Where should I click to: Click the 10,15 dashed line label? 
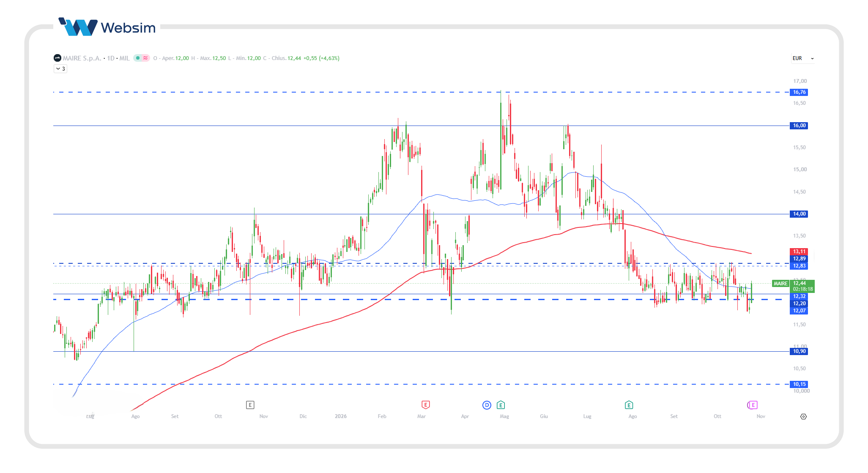tap(799, 384)
